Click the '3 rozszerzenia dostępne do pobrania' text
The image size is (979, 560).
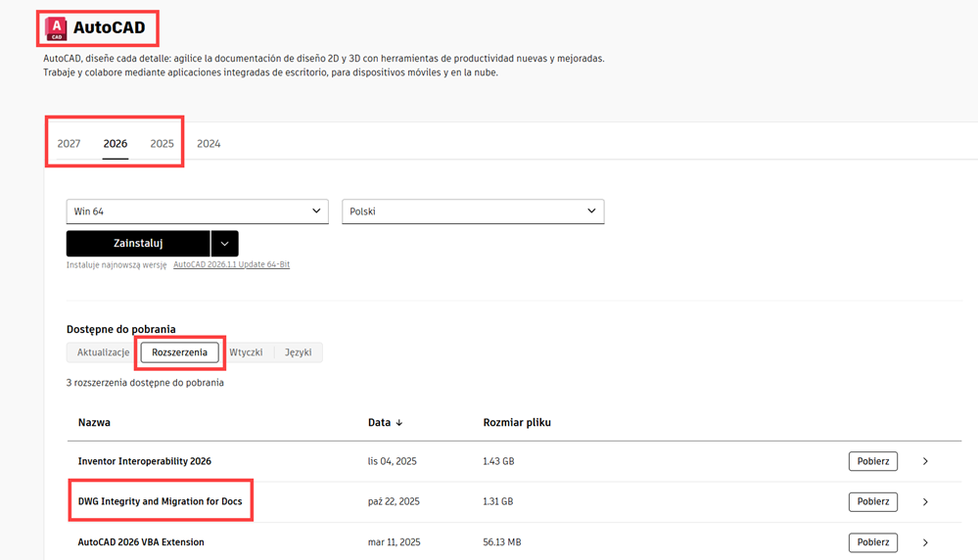pyautogui.click(x=145, y=383)
